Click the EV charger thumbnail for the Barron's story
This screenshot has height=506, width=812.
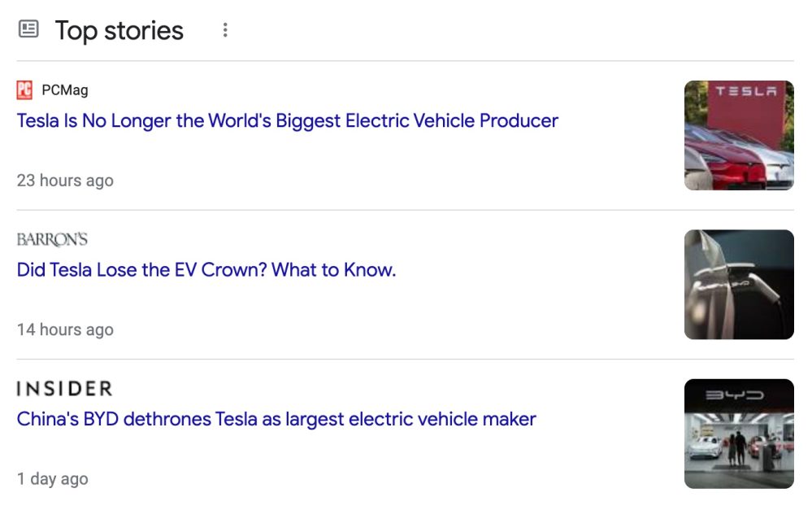click(739, 284)
